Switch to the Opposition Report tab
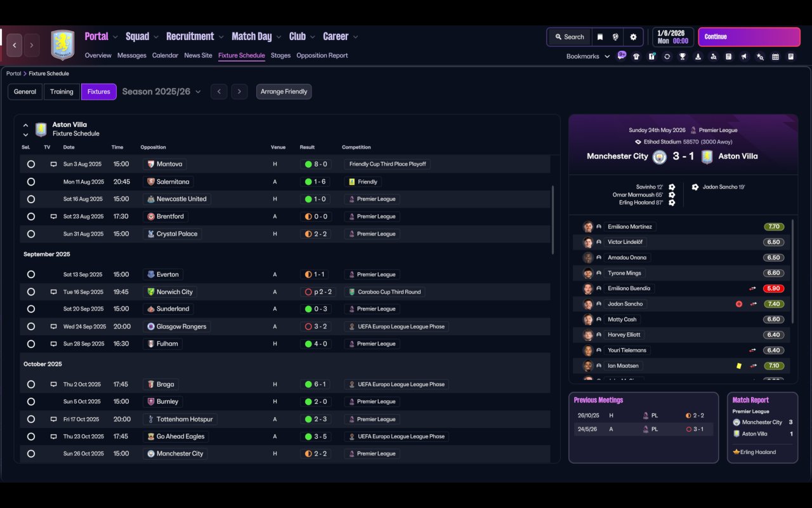 tap(322, 55)
